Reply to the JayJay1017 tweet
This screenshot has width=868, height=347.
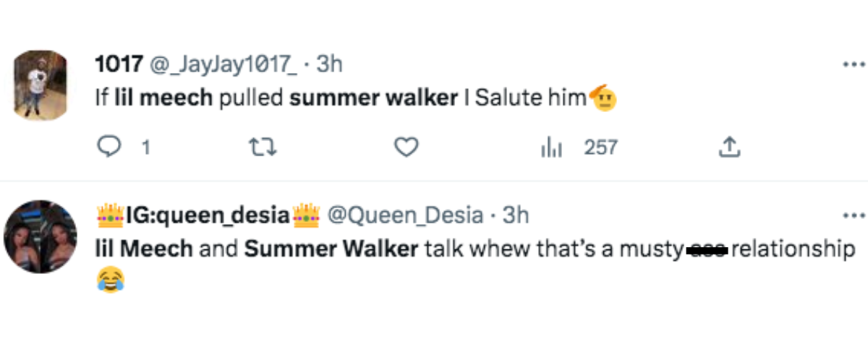point(109,148)
